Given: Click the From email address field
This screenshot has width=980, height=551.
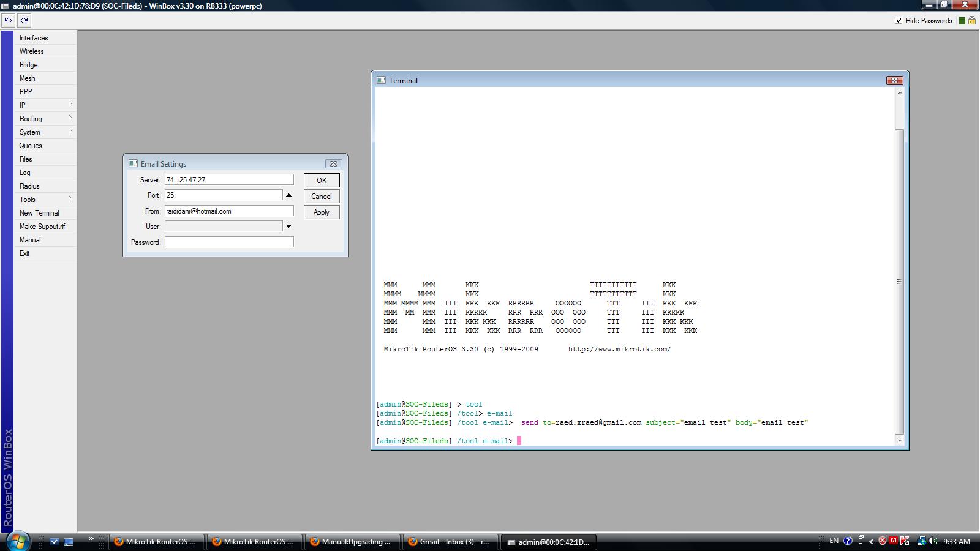Looking at the screenshot, I should point(229,211).
